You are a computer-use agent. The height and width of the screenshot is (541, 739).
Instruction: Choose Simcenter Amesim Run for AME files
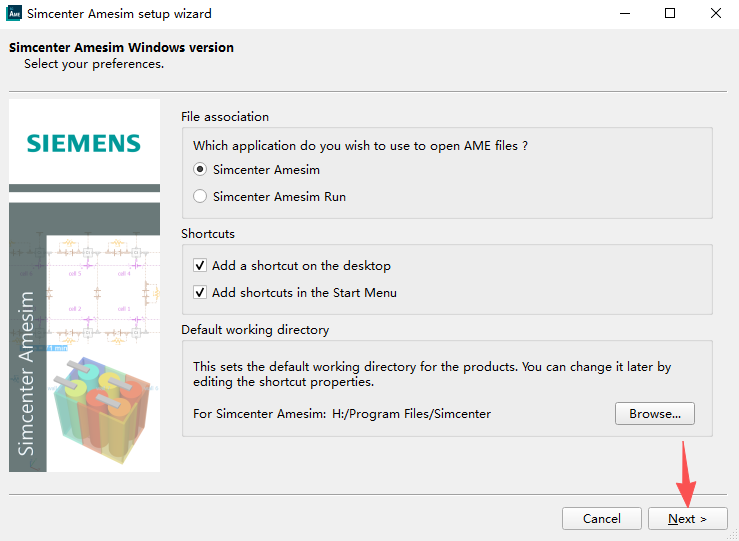pyautogui.click(x=200, y=197)
